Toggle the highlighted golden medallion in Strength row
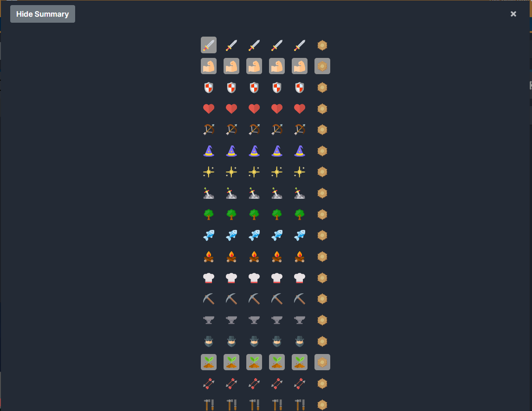This screenshot has height=411, width=532. [322, 66]
